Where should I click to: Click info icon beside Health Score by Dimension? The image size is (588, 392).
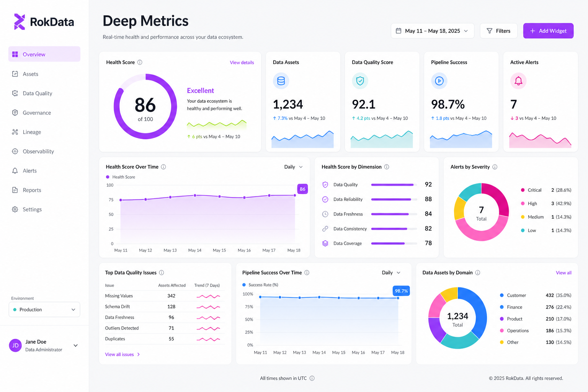(x=387, y=167)
